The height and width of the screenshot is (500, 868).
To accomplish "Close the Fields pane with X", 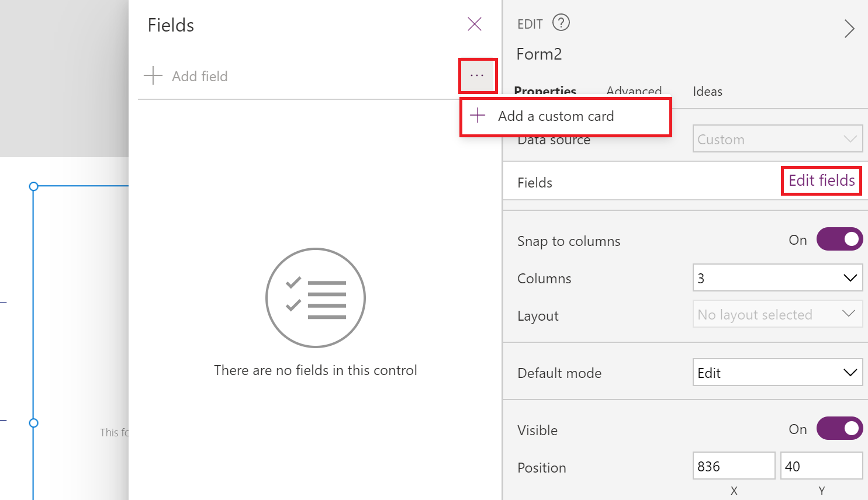I will (475, 24).
